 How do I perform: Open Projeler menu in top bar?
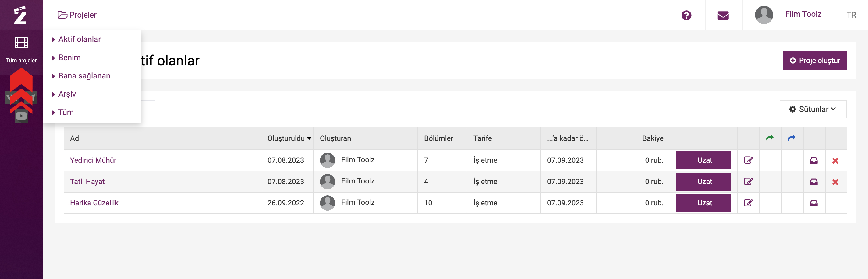coord(77,15)
